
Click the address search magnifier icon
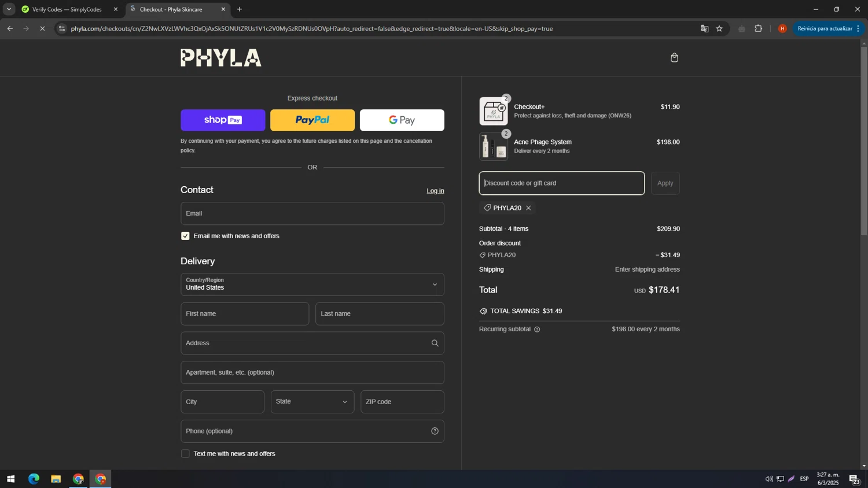coord(435,343)
